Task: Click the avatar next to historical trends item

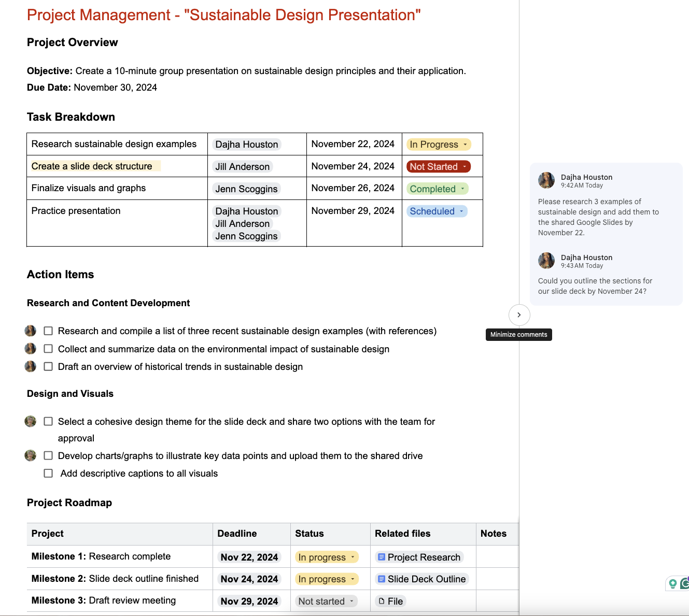Action: tap(30, 366)
